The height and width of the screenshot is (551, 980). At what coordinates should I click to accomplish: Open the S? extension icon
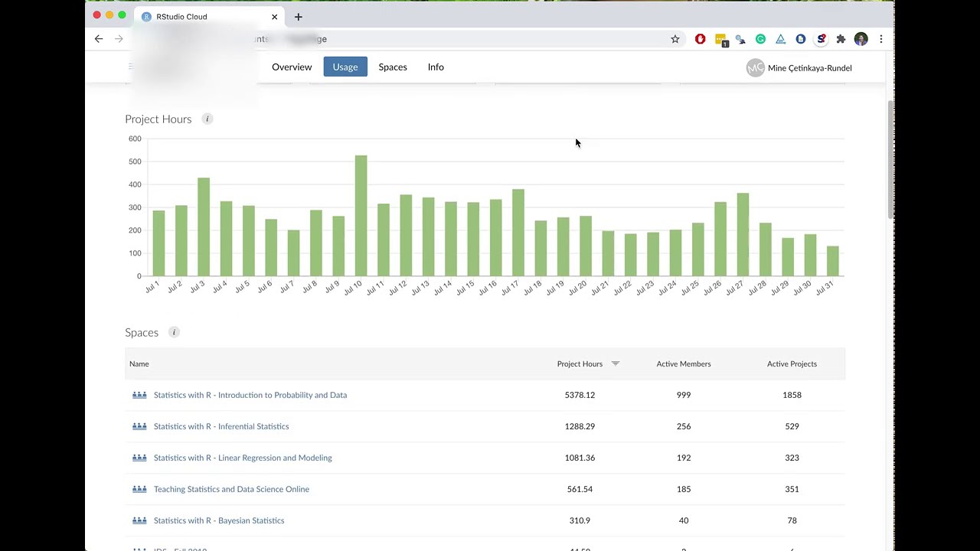821,39
